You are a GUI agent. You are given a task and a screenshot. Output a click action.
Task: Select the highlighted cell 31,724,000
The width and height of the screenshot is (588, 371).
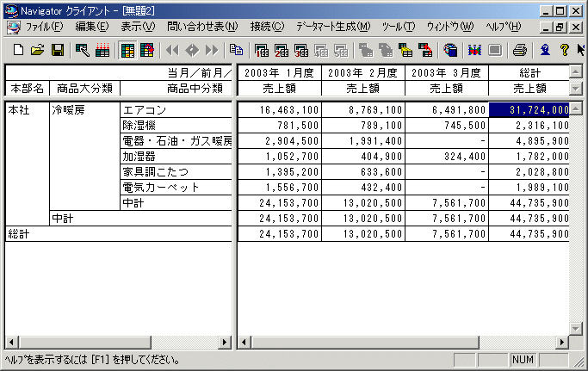[x=529, y=110]
